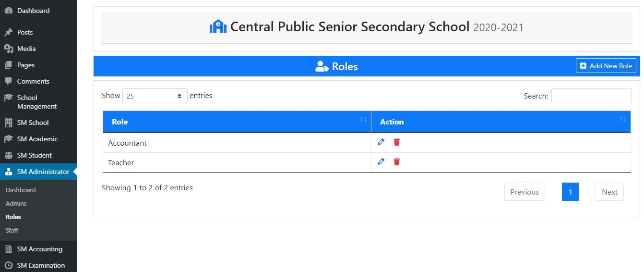Click the edit pencil icon for Accountant

point(381,142)
